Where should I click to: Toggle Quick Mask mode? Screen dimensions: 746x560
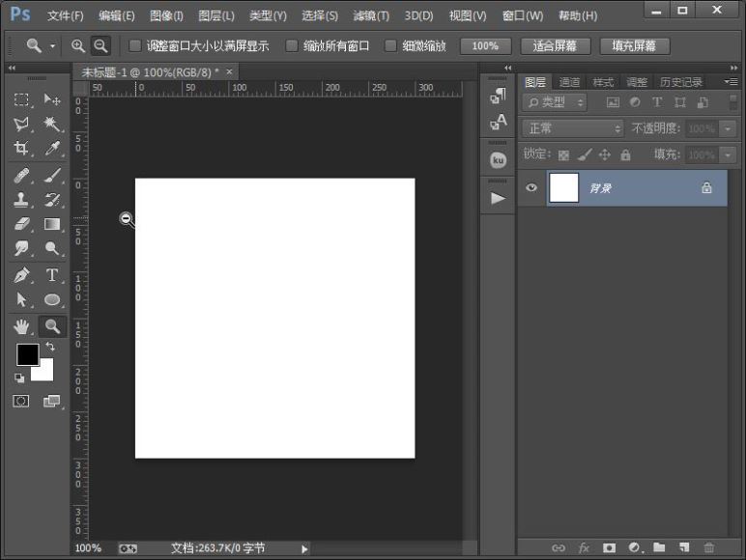[x=21, y=402]
